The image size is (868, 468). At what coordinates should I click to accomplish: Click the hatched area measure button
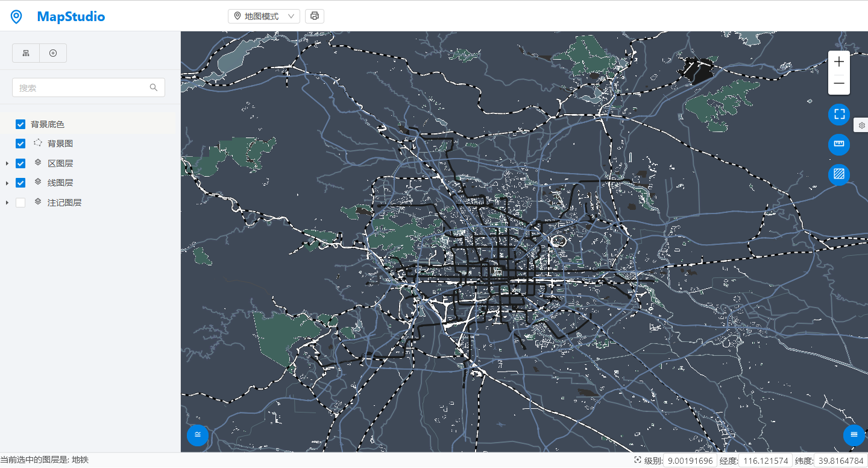click(x=839, y=174)
